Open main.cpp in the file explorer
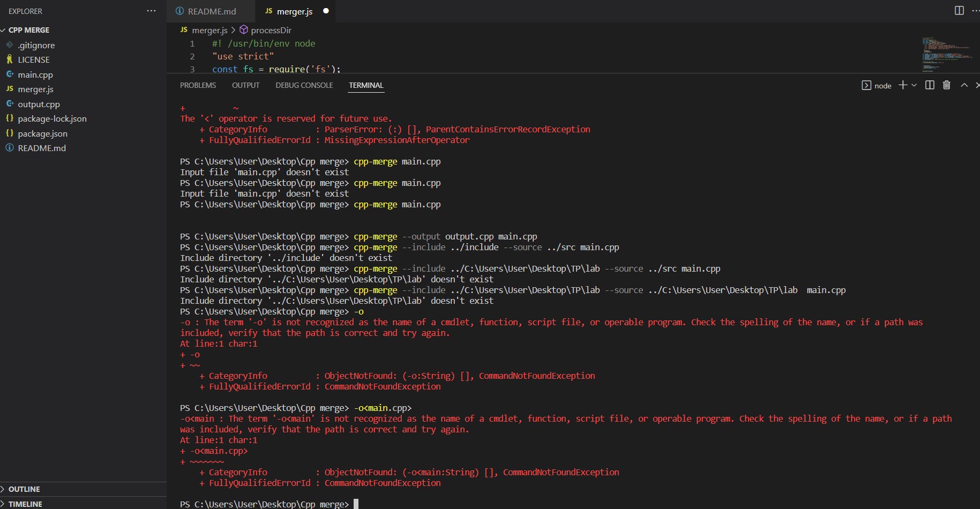Image resolution: width=980 pixels, height=509 pixels. pyautogui.click(x=35, y=74)
